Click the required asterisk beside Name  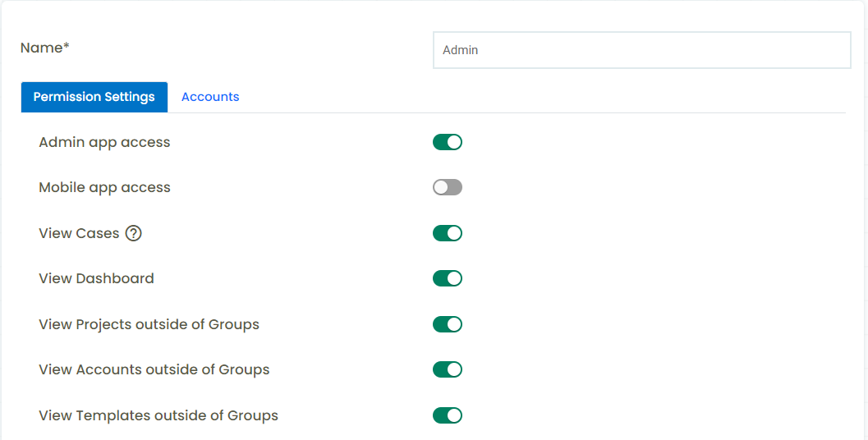pos(67,45)
